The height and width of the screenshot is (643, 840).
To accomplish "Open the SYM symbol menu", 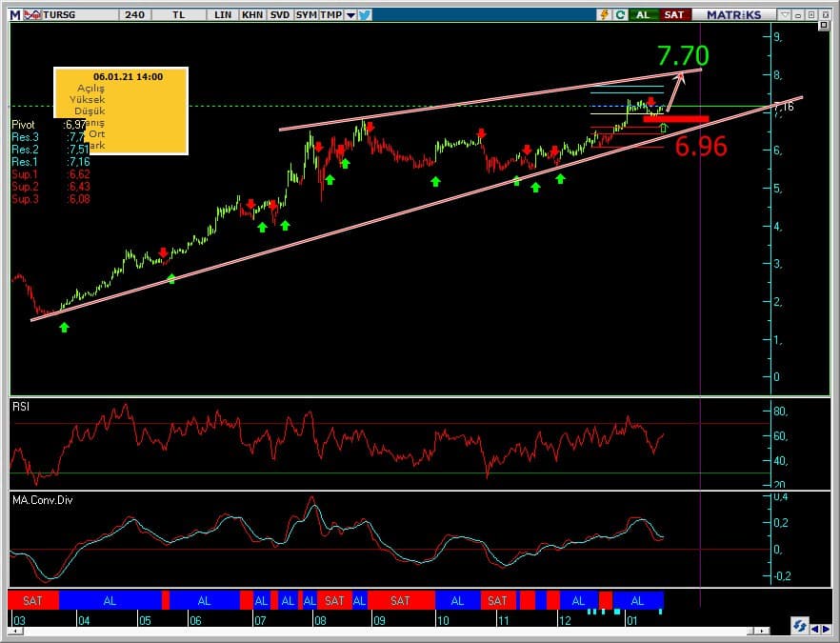I will tap(306, 14).
